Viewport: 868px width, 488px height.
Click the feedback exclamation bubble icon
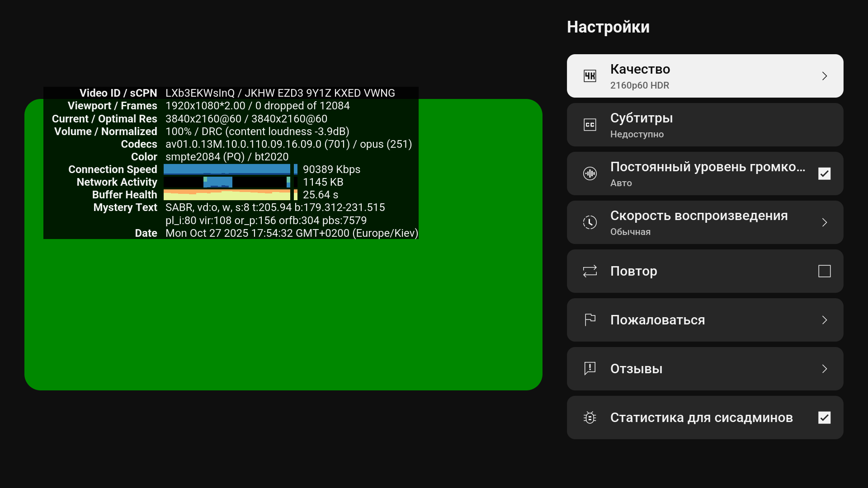pos(590,369)
